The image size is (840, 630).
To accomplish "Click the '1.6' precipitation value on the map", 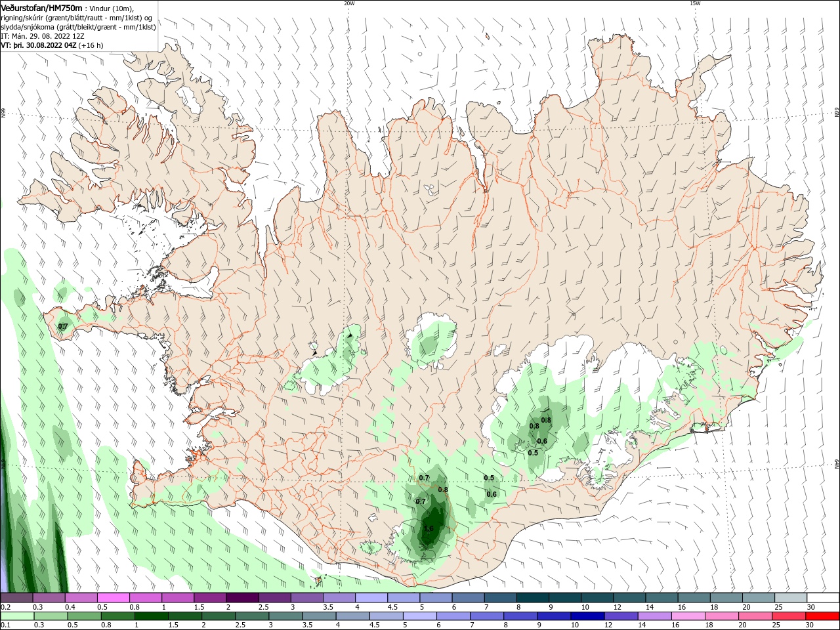I will pyautogui.click(x=429, y=528).
